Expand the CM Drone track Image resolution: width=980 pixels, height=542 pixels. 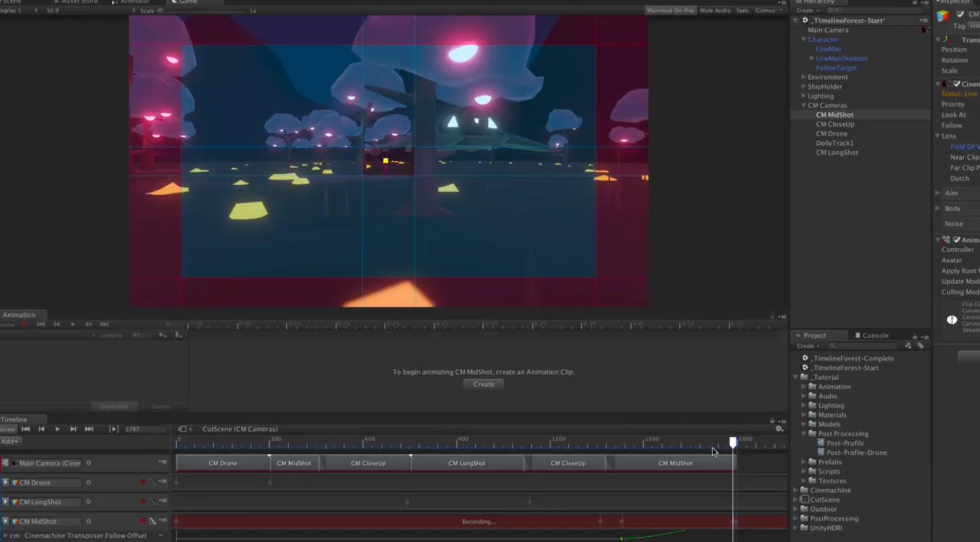pyautogui.click(x=6, y=483)
